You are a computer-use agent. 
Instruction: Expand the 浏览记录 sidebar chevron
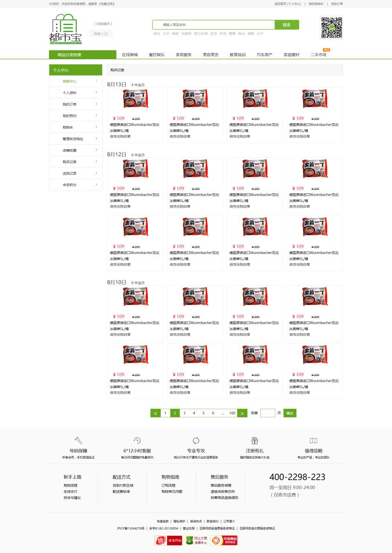click(96, 173)
